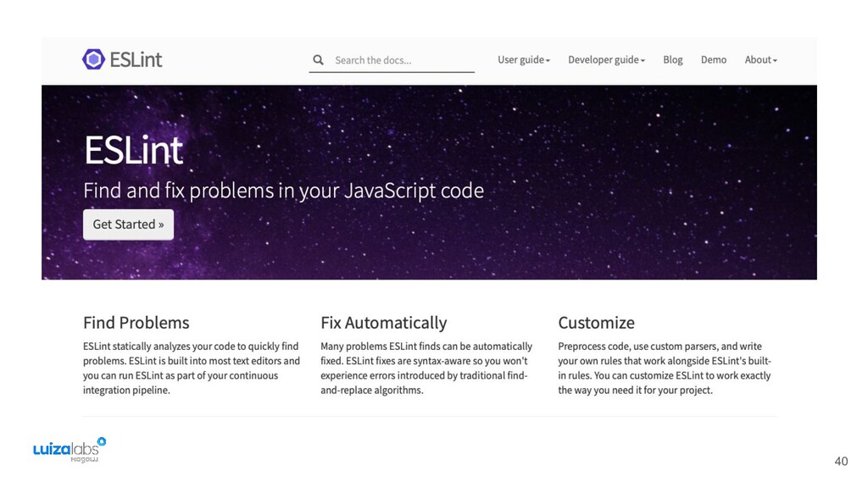Click the tagline 'Find and fix problems in your JavaScript code'
Viewport: 868px width, 488px height.
click(283, 191)
